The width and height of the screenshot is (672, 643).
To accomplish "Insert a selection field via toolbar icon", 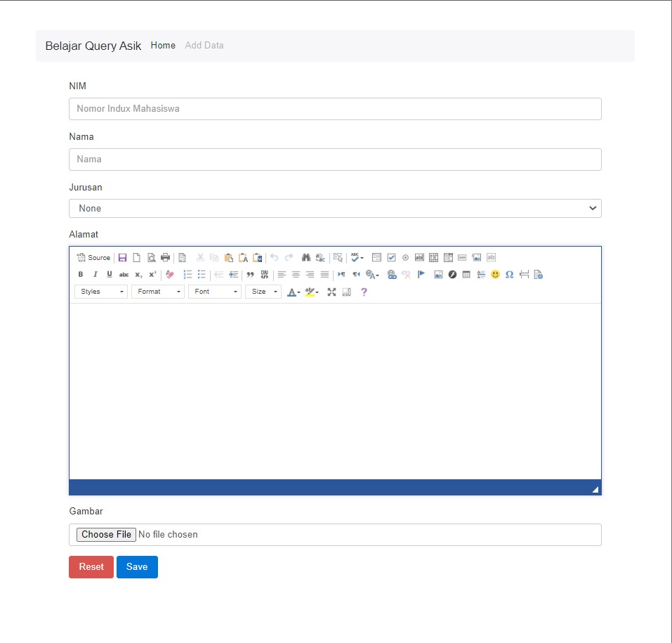I will [x=448, y=257].
